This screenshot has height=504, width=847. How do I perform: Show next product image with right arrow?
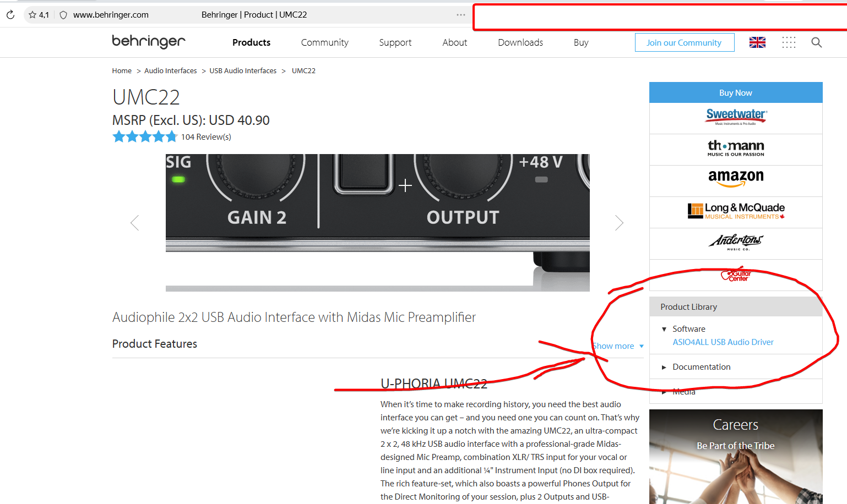tap(619, 223)
